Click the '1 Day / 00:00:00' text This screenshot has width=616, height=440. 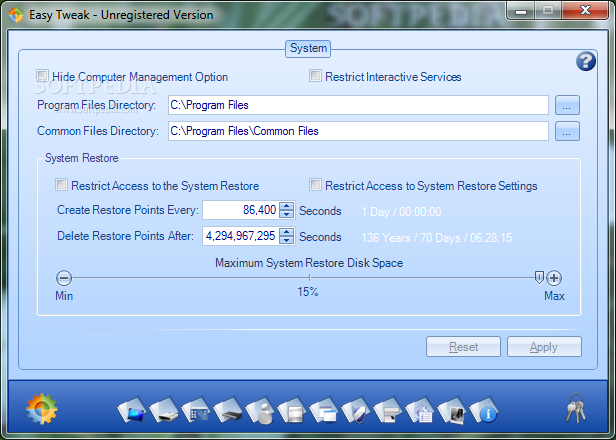point(401,212)
